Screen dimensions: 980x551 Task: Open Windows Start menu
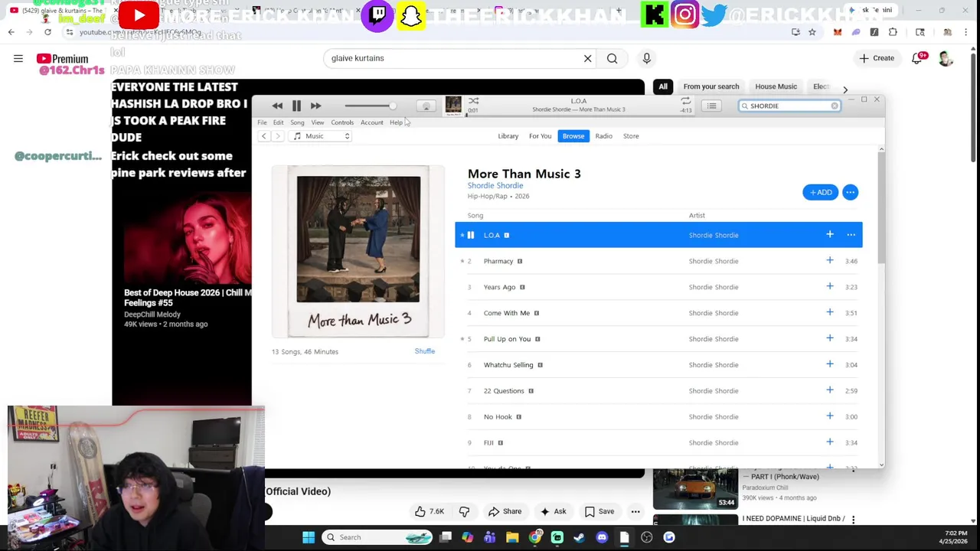(x=309, y=537)
